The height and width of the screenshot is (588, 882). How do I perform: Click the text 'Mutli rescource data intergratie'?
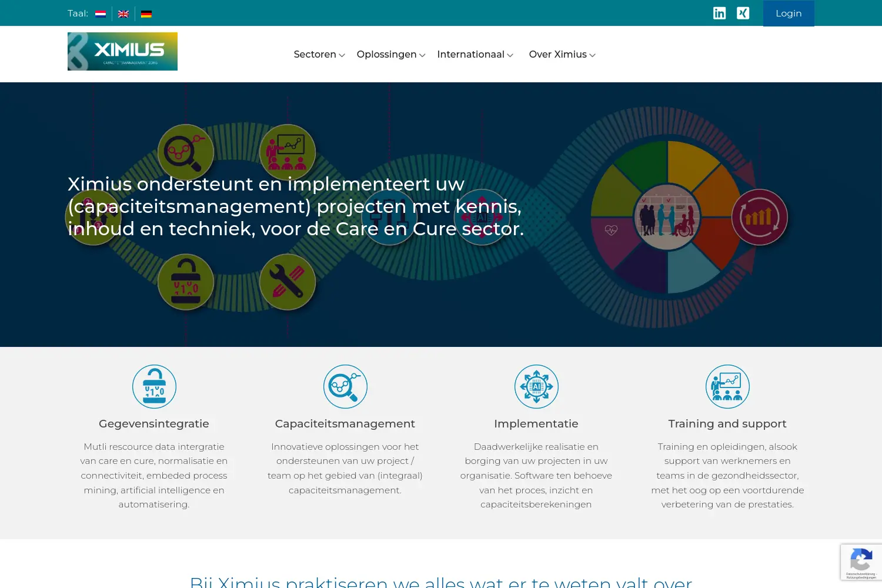[x=154, y=446]
